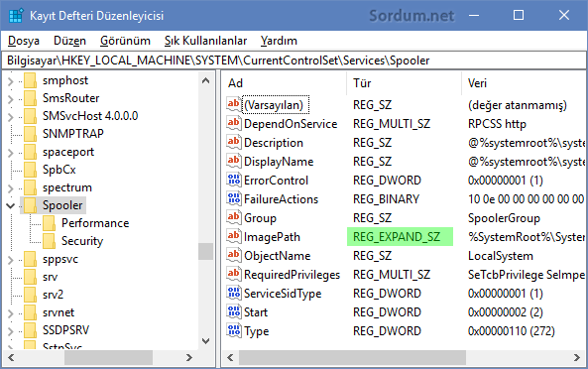588x369 pixels.
Task: Open the Dosya menu
Action: (x=24, y=41)
